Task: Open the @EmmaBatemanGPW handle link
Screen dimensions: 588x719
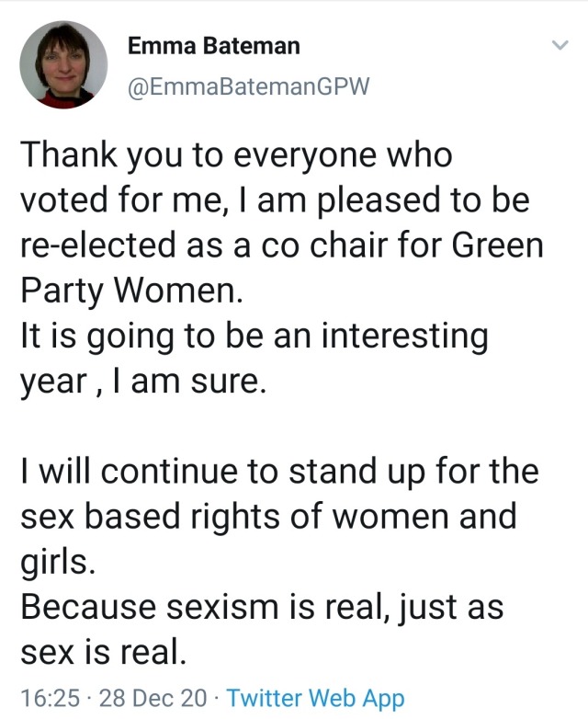Action: pyautogui.click(x=248, y=86)
